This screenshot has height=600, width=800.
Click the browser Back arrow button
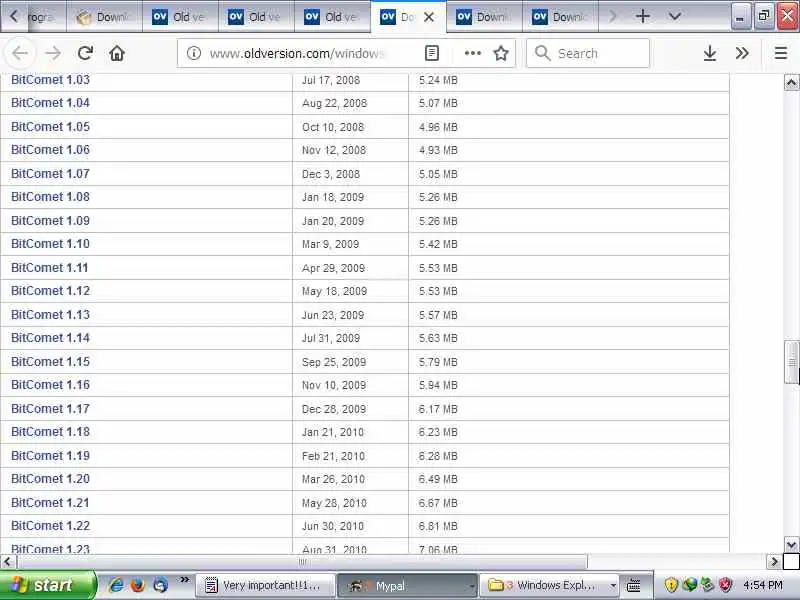20,53
